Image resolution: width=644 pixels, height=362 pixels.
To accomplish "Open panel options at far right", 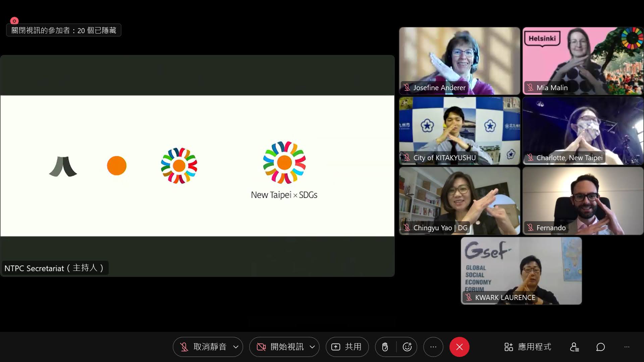I will (x=627, y=347).
